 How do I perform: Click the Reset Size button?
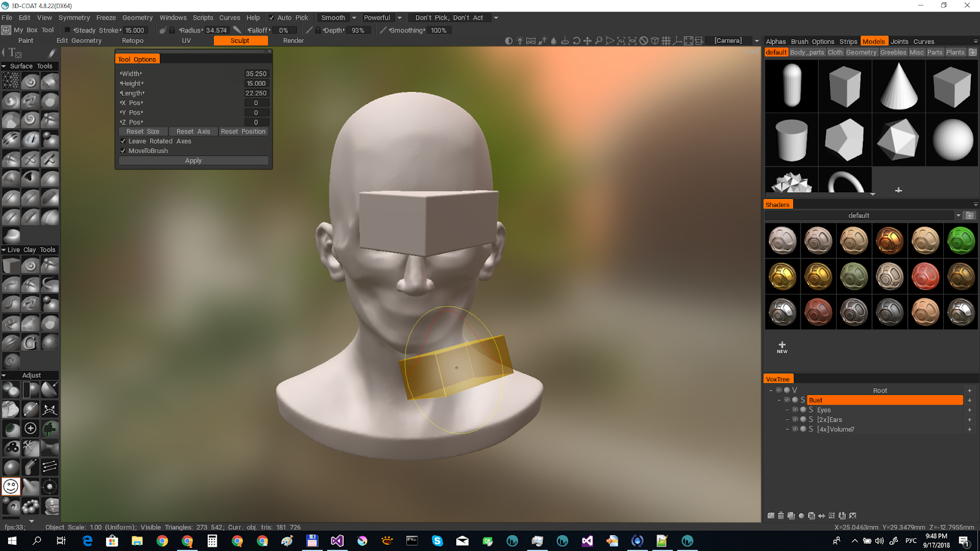[x=143, y=132]
